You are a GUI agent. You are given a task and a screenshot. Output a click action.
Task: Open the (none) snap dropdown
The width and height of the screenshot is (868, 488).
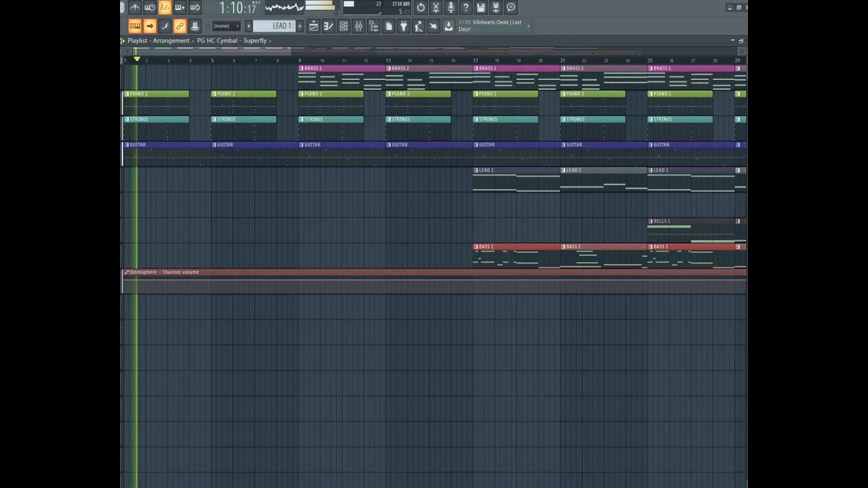(x=226, y=26)
